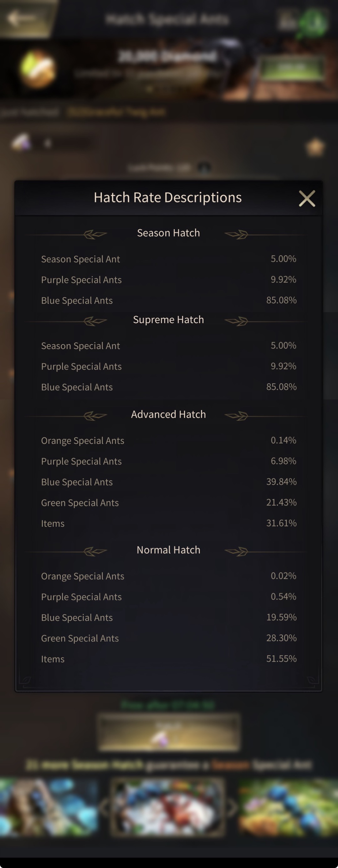Screen dimensions: 338x868
Task: Close the Hatch Rate Descriptions dialog
Action: tap(307, 198)
